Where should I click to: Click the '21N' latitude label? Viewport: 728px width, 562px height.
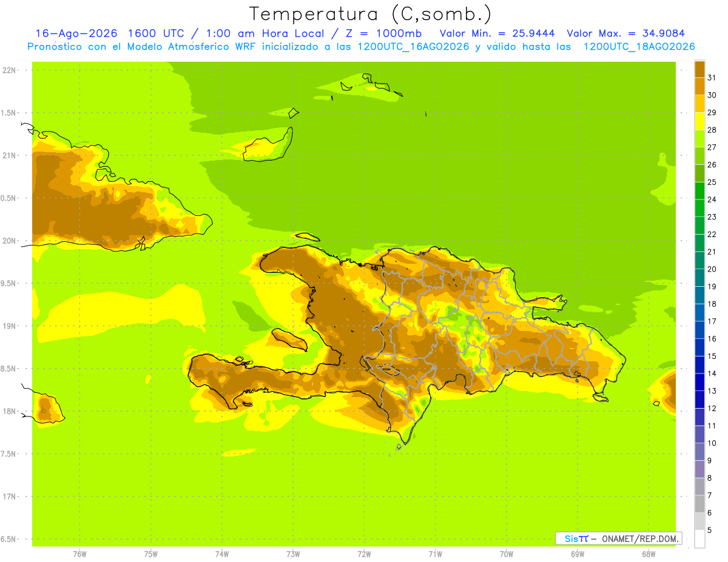pos(10,155)
